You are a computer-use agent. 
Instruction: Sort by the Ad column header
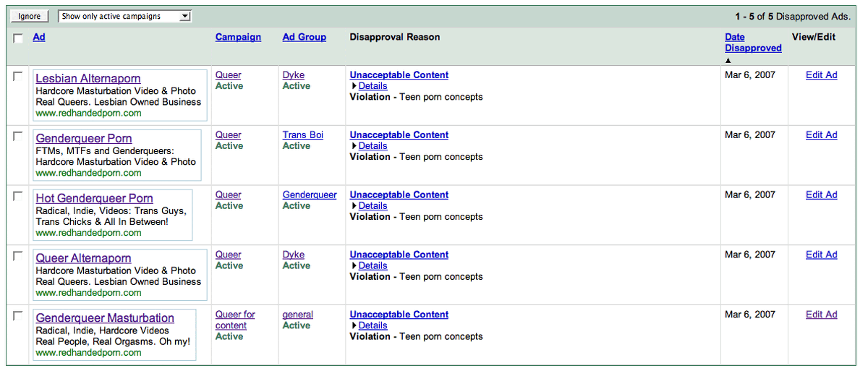click(39, 37)
